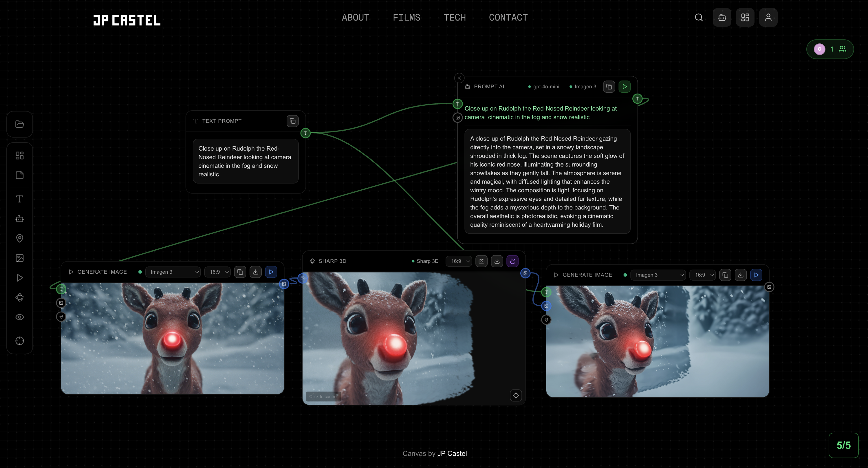Click the purple avatar circle near user count
The image size is (868, 468).
click(819, 49)
